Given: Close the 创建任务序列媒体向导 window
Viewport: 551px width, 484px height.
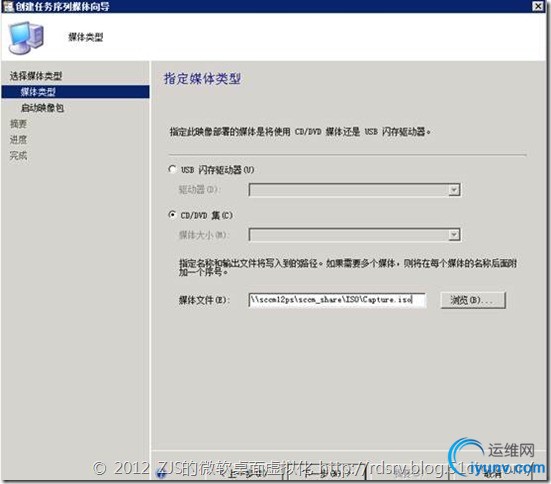Looking at the screenshot, I should (538, 6).
